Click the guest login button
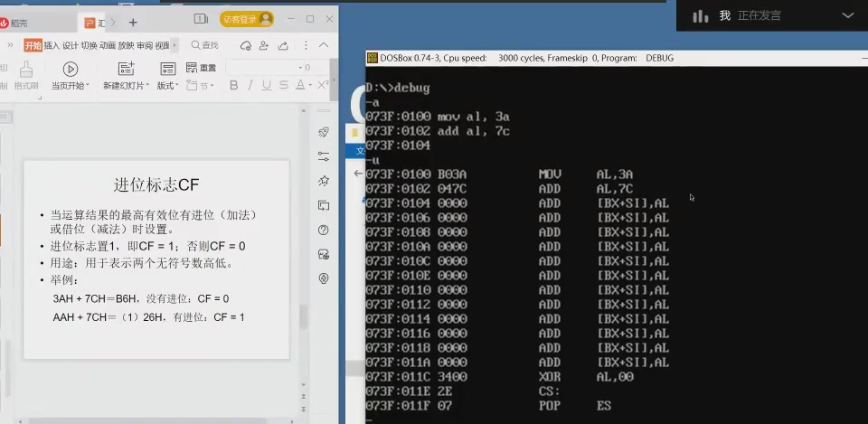 [246, 19]
